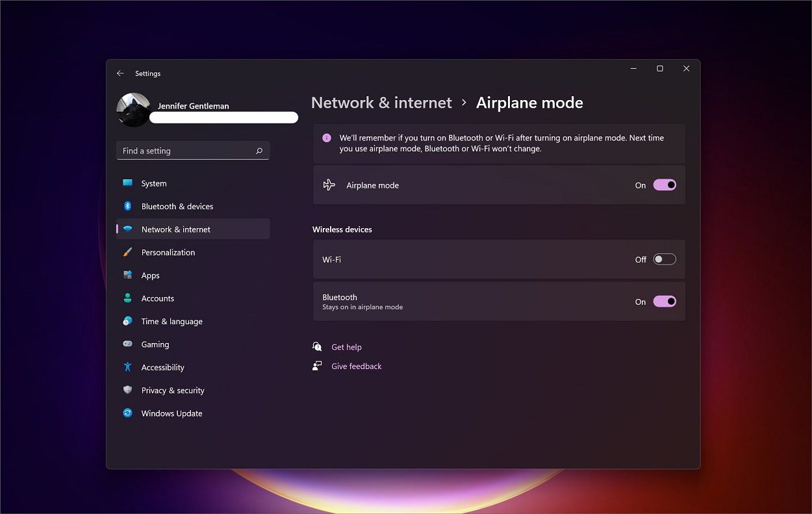
Task: Click the airplane icon in Airplane mode row
Action: 329,185
